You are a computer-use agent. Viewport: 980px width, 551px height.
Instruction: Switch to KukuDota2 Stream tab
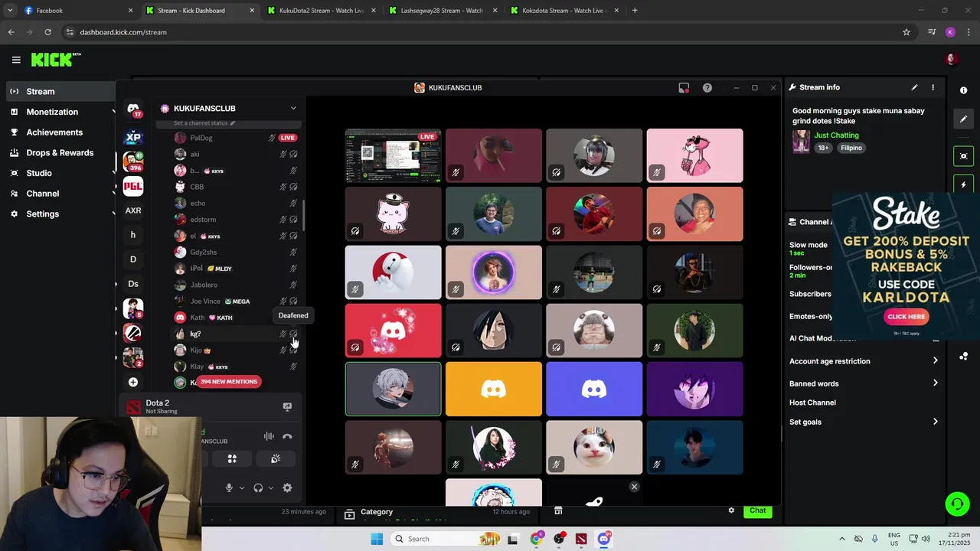point(322,11)
